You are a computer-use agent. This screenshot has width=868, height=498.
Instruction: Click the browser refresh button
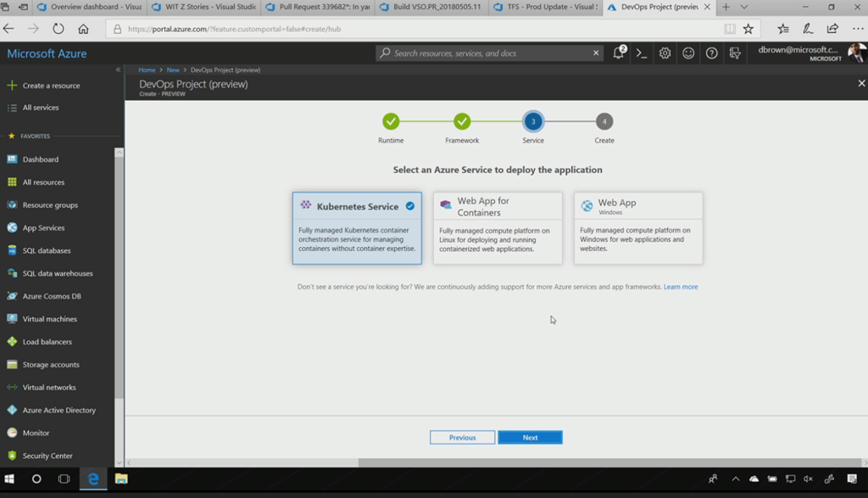coord(58,29)
